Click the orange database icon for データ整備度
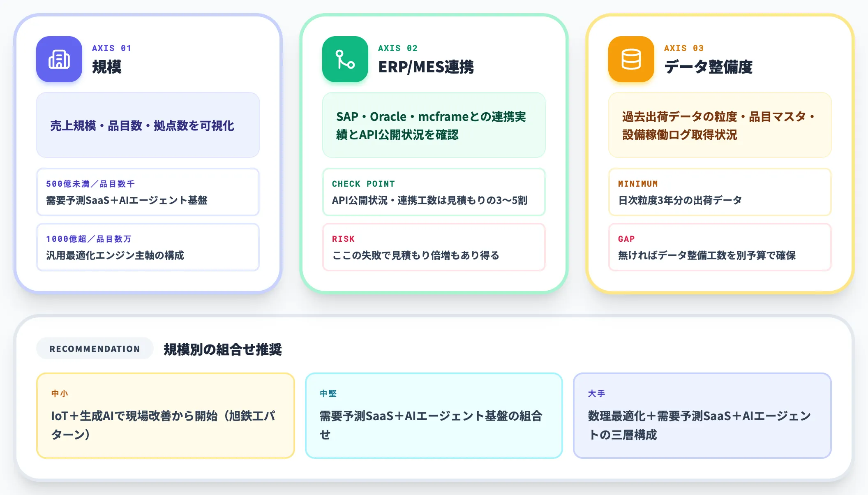The height and width of the screenshot is (495, 868). (631, 59)
